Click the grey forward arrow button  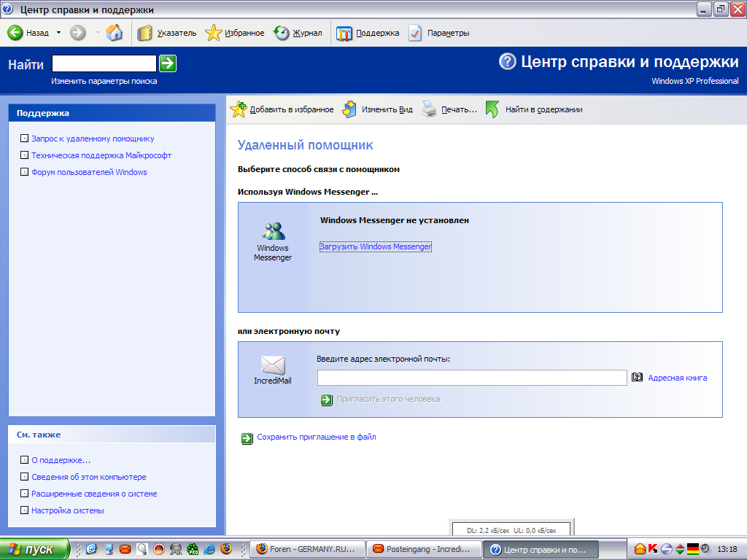coord(77,33)
